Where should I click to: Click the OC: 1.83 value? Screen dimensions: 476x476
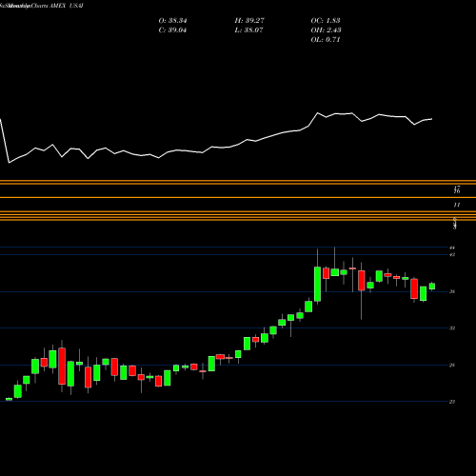[326, 21]
